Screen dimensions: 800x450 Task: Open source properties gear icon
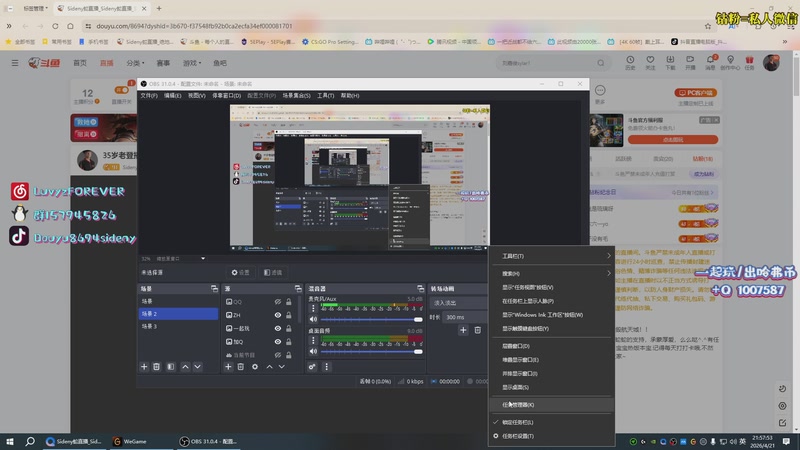pos(255,367)
